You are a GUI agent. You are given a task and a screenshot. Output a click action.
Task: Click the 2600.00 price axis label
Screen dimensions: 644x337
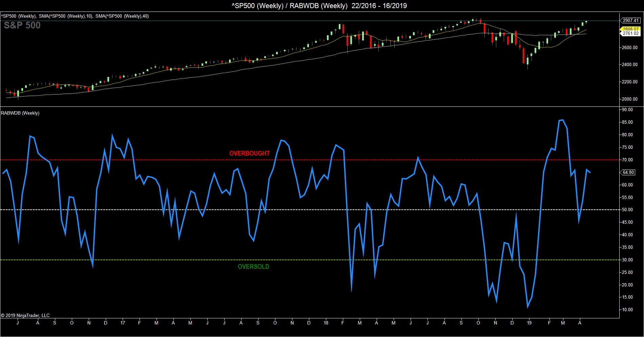click(630, 47)
